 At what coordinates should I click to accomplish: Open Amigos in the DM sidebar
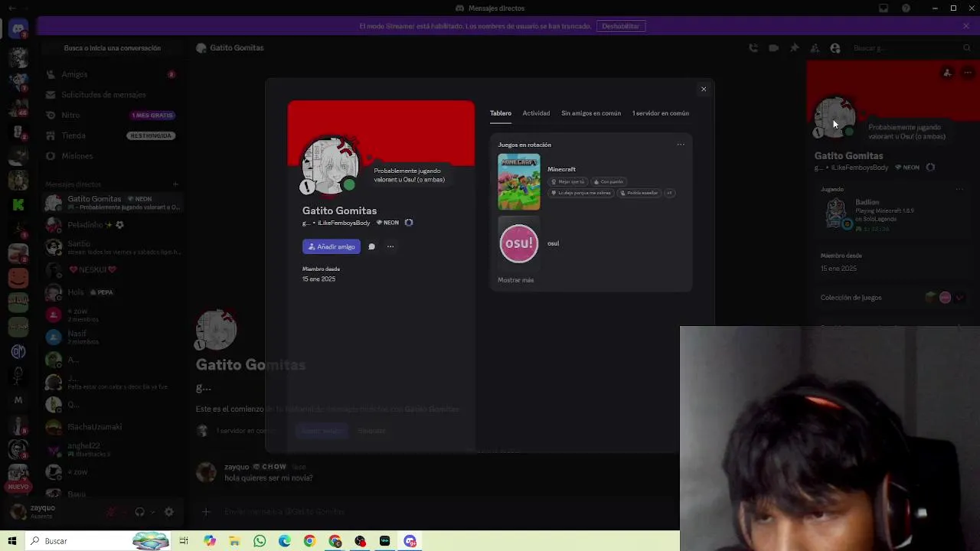tap(111, 74)
